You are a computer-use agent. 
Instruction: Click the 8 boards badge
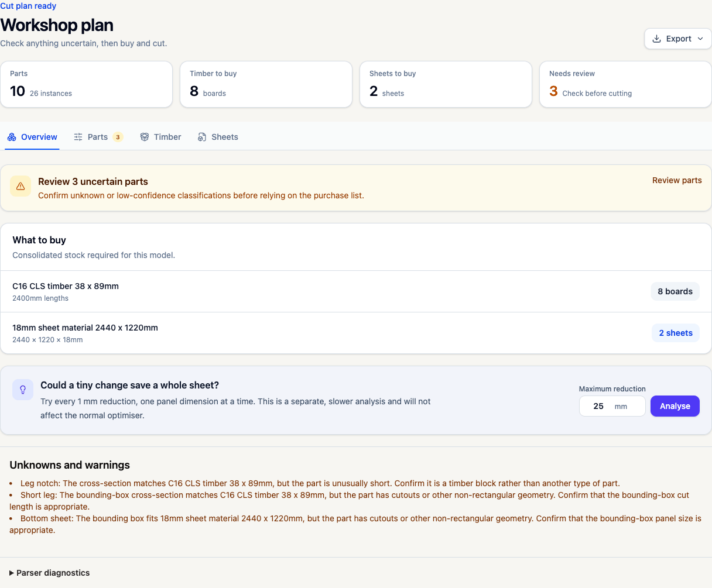point(675,291)
